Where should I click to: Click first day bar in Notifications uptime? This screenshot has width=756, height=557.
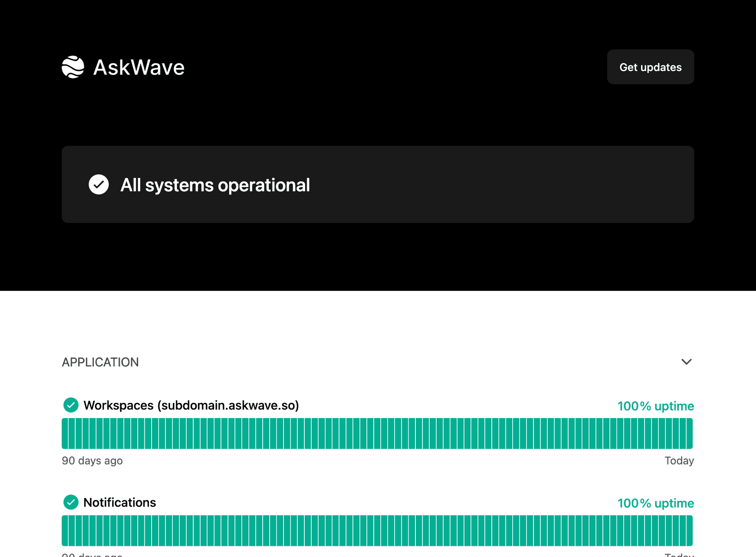point(65,531)
